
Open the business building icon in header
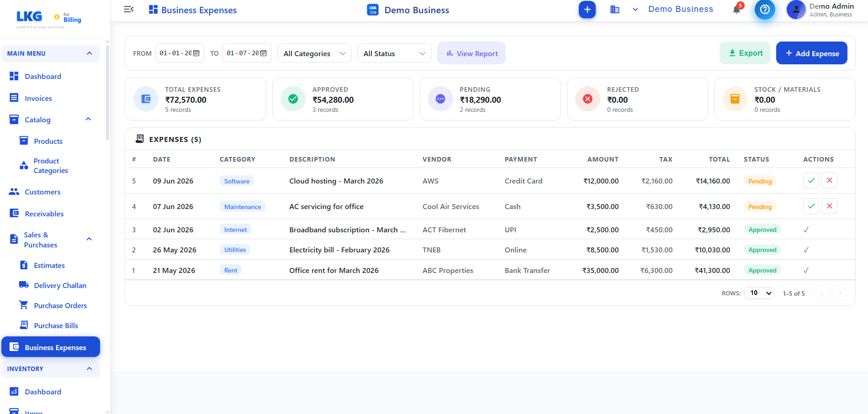pos(615,10)
